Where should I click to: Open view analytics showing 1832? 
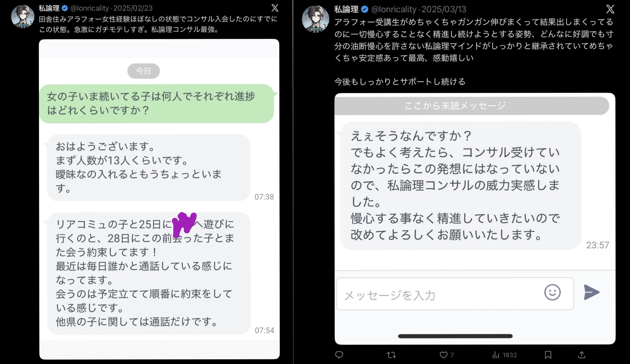pyautogui.click(x=505, y=355)
